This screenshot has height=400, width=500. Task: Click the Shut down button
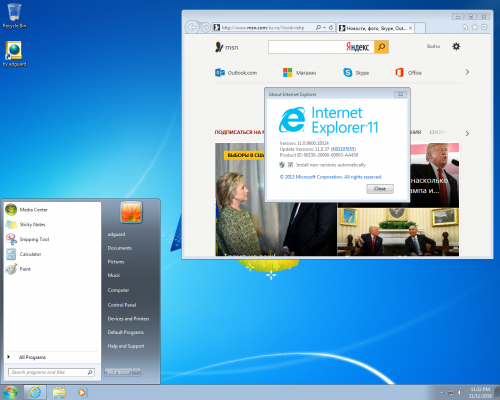(x=118, y=372)
